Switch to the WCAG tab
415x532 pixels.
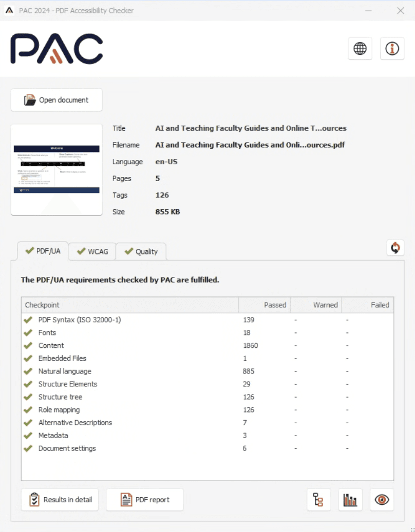pos(91,251)
